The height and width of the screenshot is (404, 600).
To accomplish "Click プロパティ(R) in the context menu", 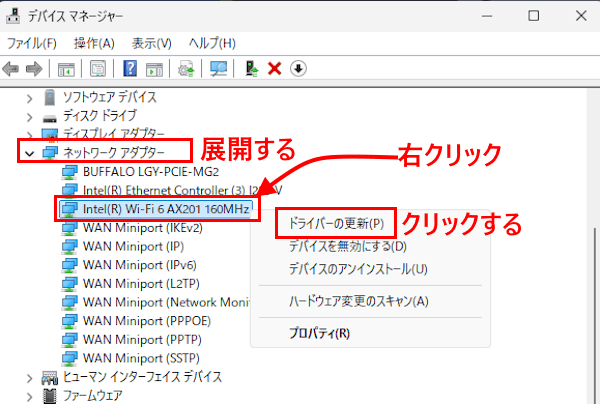I will pos(319,333).
